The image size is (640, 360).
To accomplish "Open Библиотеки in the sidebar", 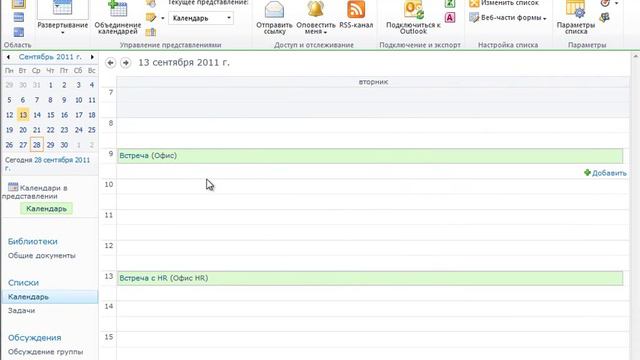I will pyautogui.click(x=33, y=241).
